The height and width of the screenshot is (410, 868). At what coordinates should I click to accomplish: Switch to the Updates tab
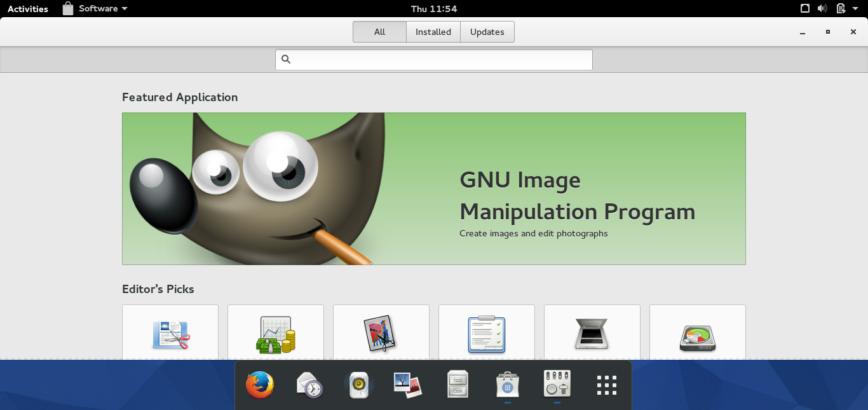click(x=487, y=32)
